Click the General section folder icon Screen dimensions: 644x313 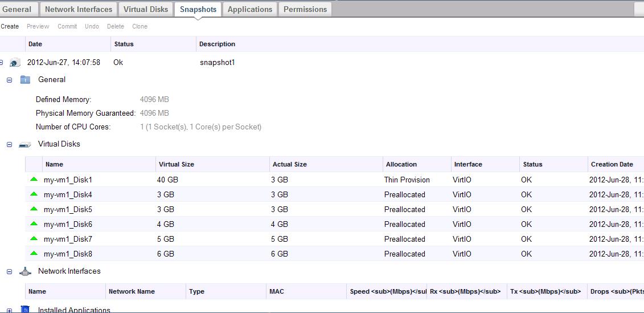(25, 80)
